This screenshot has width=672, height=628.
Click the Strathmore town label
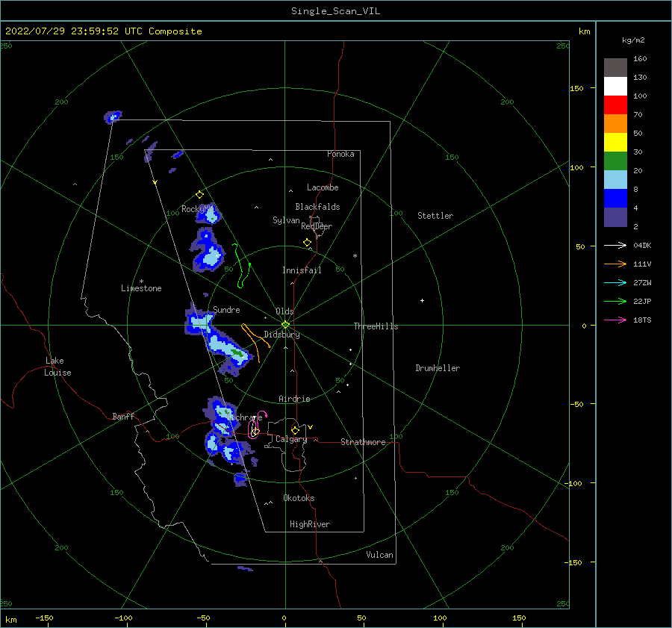[x=363, y=442]
